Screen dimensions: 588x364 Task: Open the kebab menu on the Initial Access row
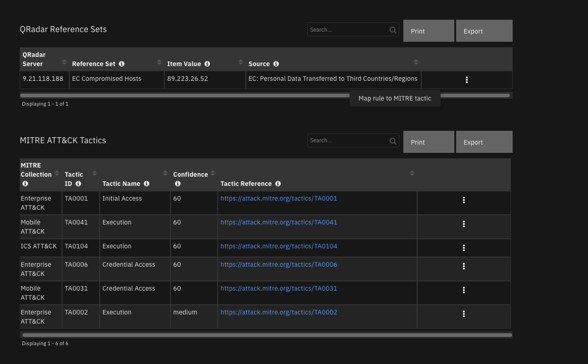pos(464,200)
